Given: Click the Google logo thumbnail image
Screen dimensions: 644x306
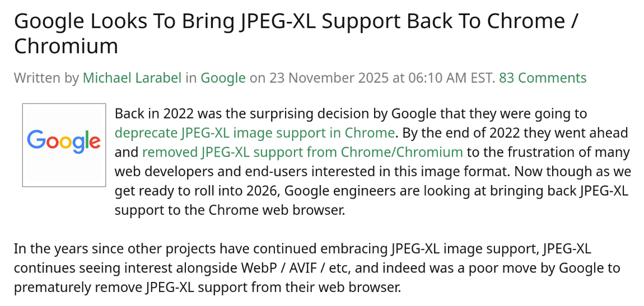Looking at the screenshot, I should click(x=64, y=145).
